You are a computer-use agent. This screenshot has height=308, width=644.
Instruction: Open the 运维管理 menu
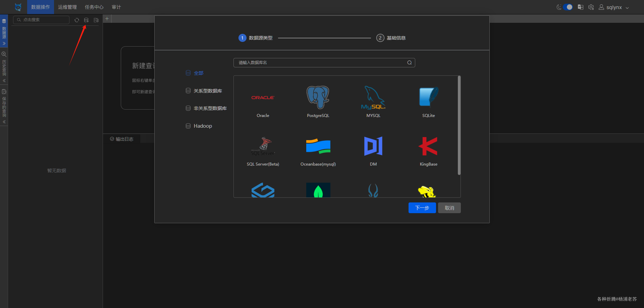point(67,7)
